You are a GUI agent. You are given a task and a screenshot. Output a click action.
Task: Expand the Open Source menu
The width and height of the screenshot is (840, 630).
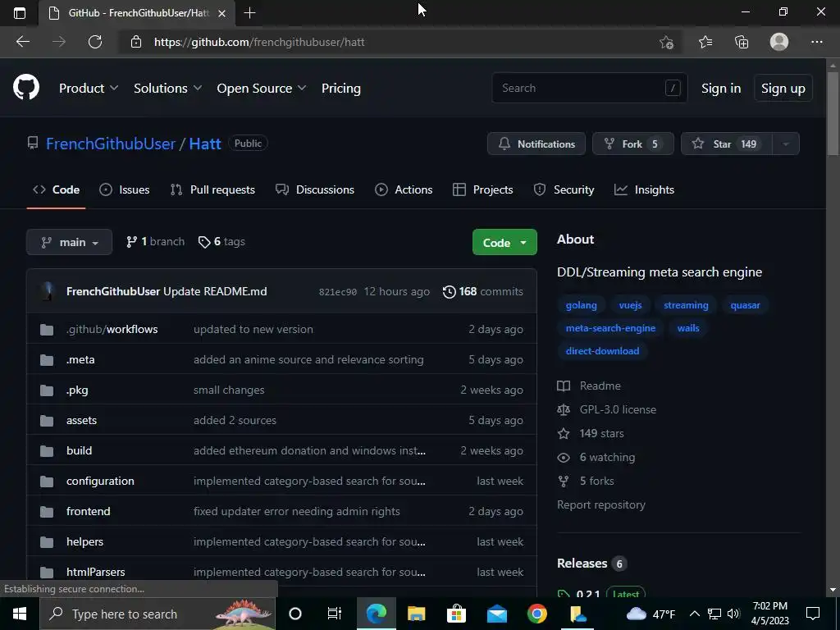(262, 89)
